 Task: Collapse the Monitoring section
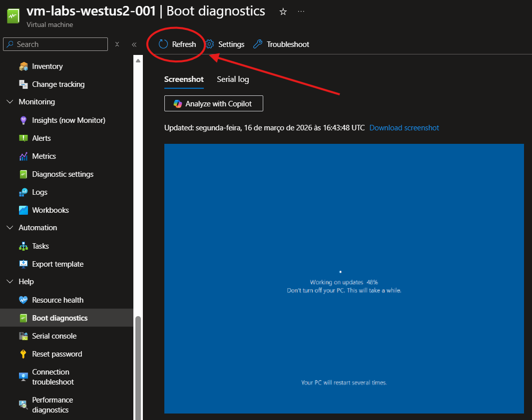(x=10, y=102)
